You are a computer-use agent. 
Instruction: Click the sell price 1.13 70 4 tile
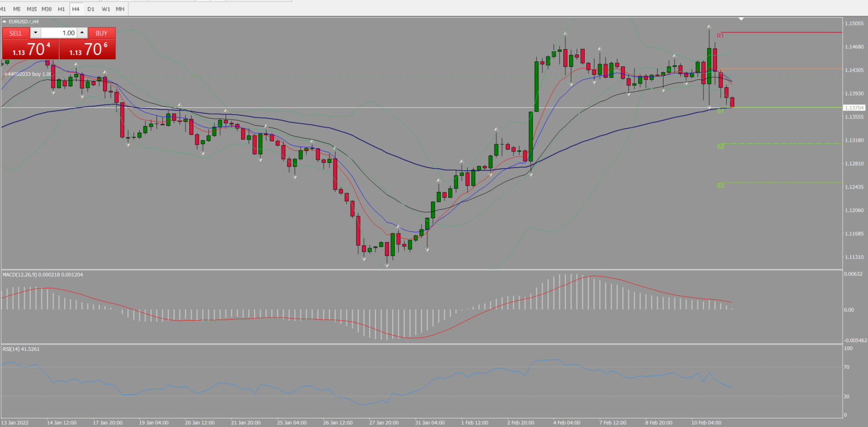click(x=30, y=49)
